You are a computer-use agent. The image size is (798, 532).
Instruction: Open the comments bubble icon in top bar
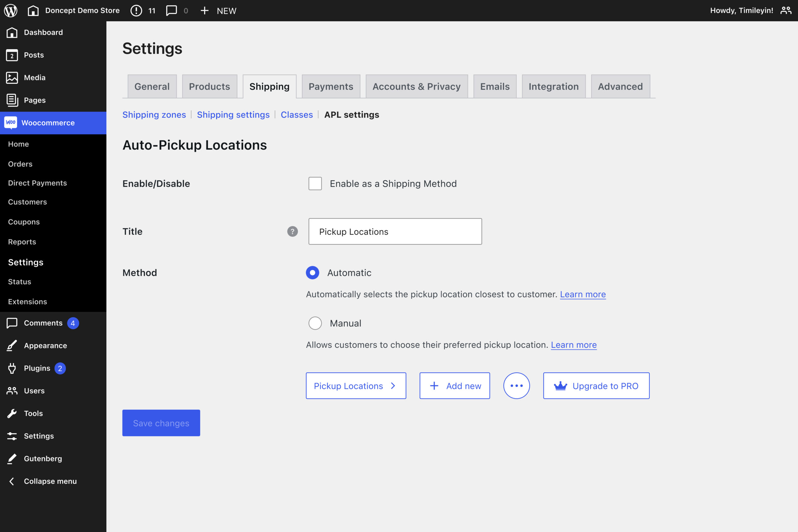tap(171, 11)
